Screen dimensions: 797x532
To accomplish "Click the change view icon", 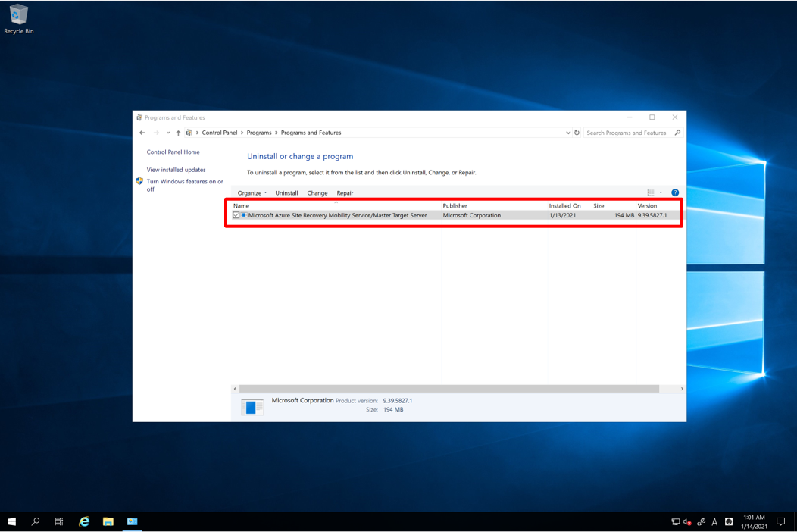I will pos(651,192).
